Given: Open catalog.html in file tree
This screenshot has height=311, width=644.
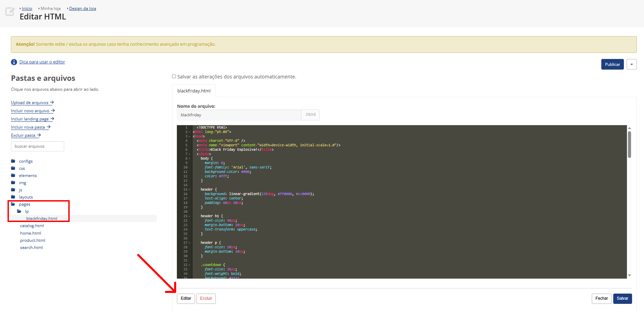Looking at the screenshot, I should pos(32,226).
